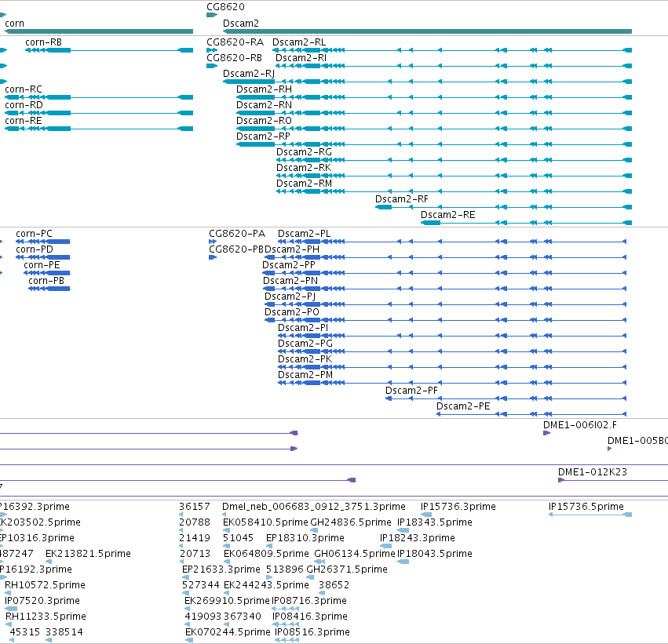Click the Dscam2-PF protein label

[411, 391]
